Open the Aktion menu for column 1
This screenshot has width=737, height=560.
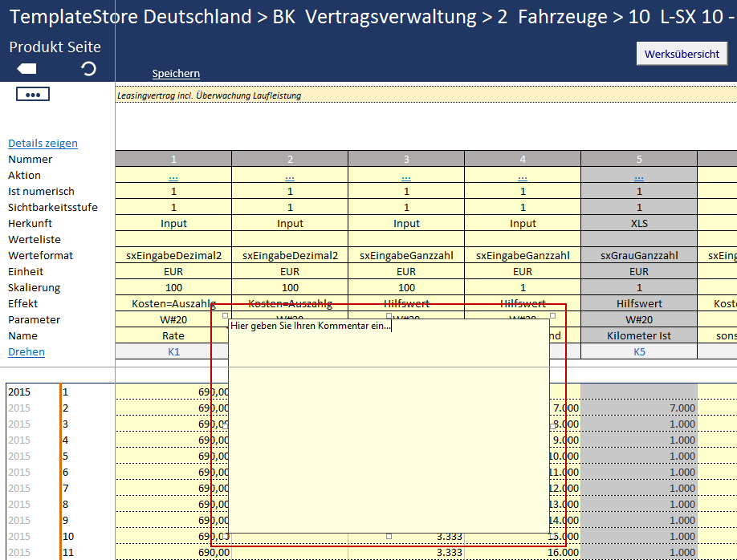(173, 176)
